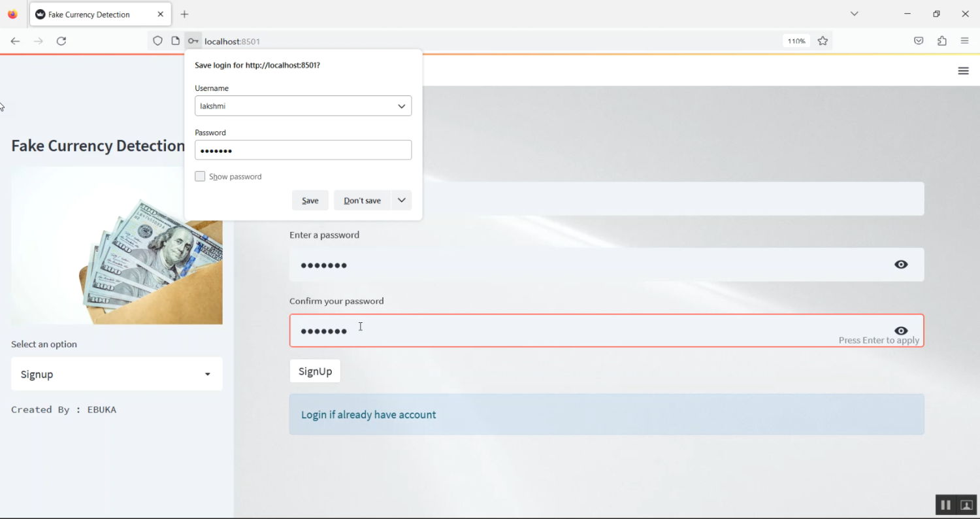The image size is (980, 519).
Task: Reveal the Enter a password field text
Action: tap(901, 265)
